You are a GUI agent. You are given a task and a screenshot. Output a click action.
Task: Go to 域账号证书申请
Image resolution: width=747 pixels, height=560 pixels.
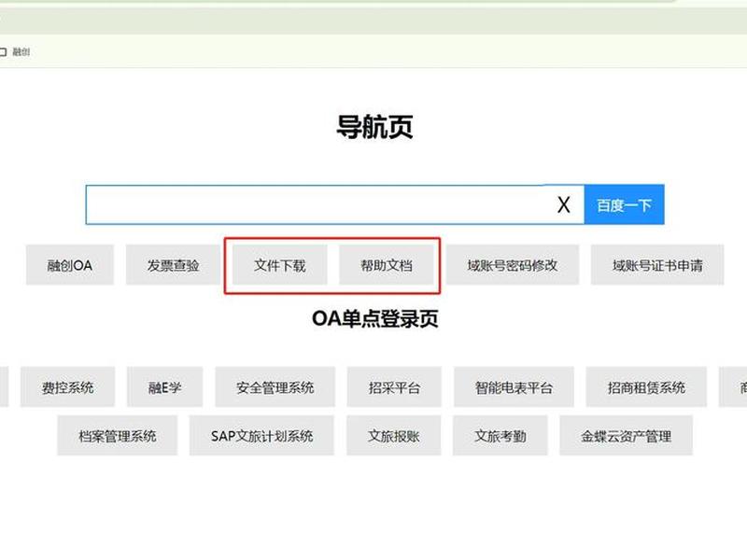(657, 265)
